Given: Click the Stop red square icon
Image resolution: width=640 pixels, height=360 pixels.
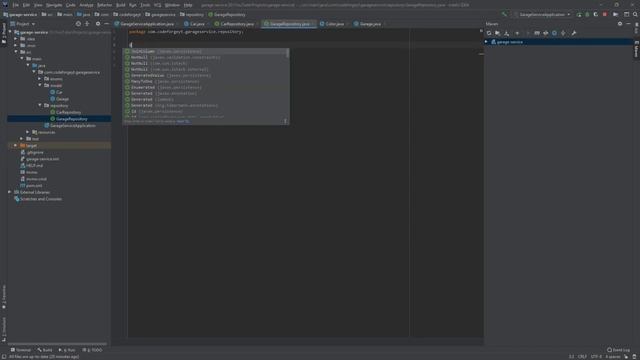Looking at the screenshot, I should point(604,14).
